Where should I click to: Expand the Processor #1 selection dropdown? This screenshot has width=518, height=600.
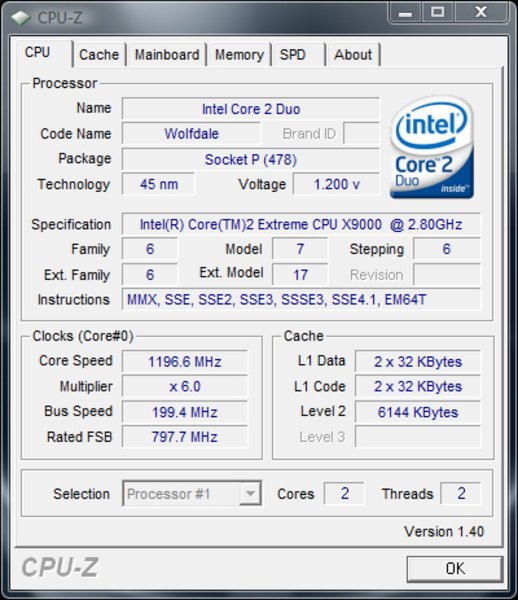tap(250, 494)
